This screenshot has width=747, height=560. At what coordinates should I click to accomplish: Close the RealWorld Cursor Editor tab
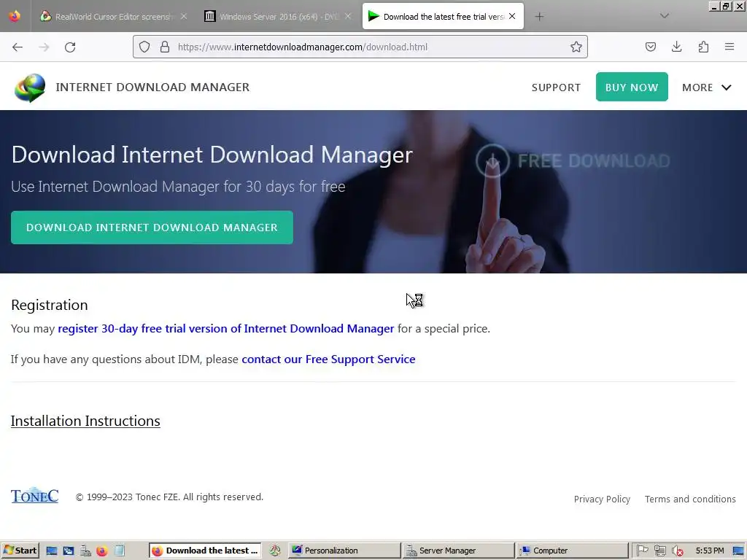point(184,17)
